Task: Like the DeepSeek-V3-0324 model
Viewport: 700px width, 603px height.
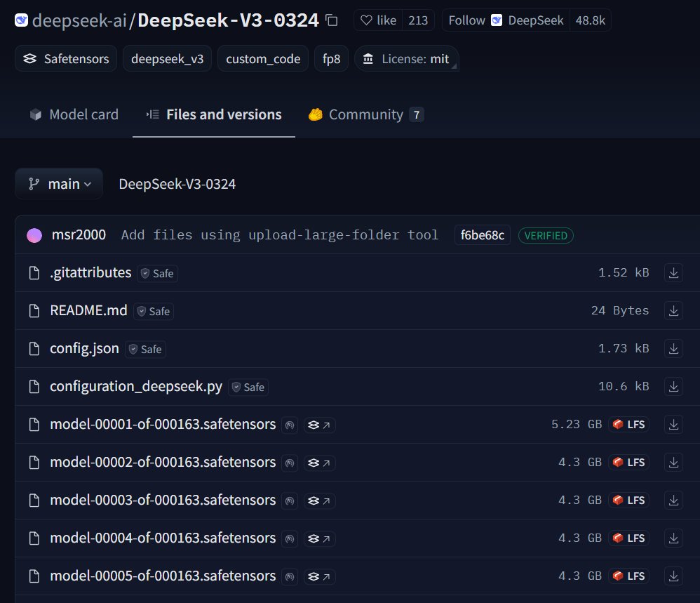Action: (378, 20)
